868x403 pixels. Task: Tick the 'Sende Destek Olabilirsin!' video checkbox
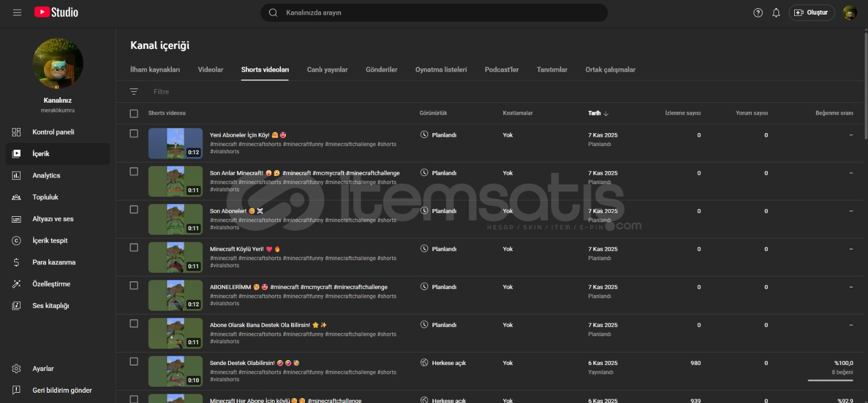pyautogui.click(x=134, y=362)
